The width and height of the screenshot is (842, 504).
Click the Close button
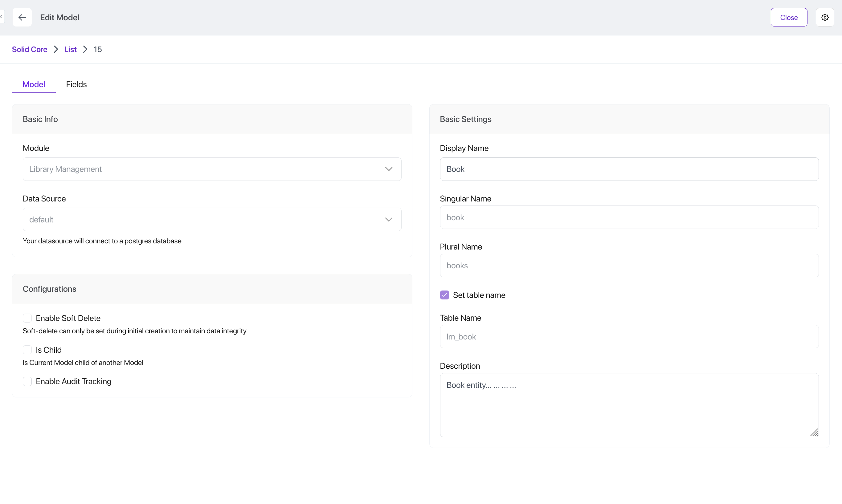click(x=789, y=17)
